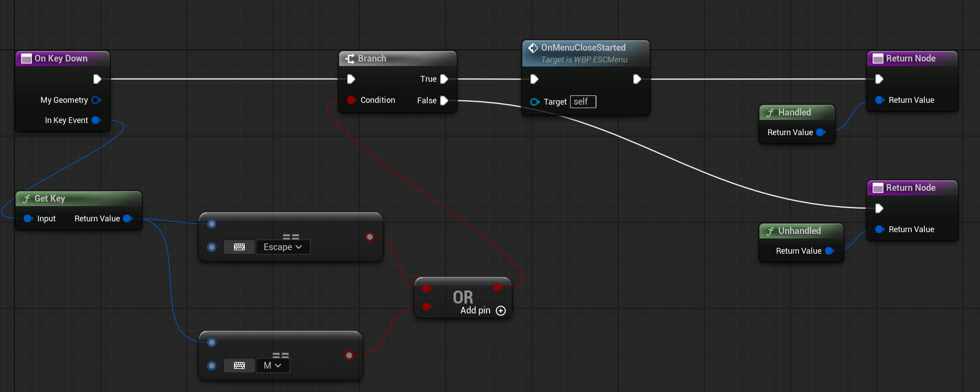980x392 pixels.
Task: Click the input pin beside the M key selector
Action: pyautogui.click(x=212, y=366)
